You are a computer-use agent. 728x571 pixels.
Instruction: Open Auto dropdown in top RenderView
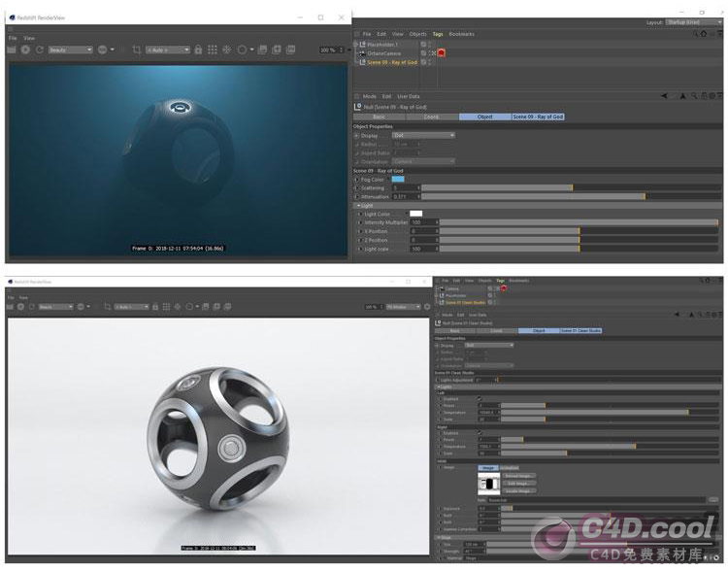(x=168, y=50)
